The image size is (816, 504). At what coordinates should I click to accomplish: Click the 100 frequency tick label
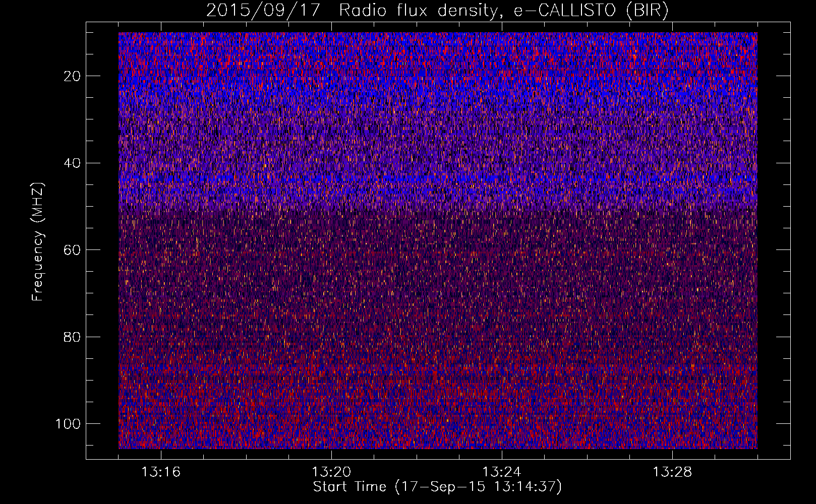click(x=68, y=424)
